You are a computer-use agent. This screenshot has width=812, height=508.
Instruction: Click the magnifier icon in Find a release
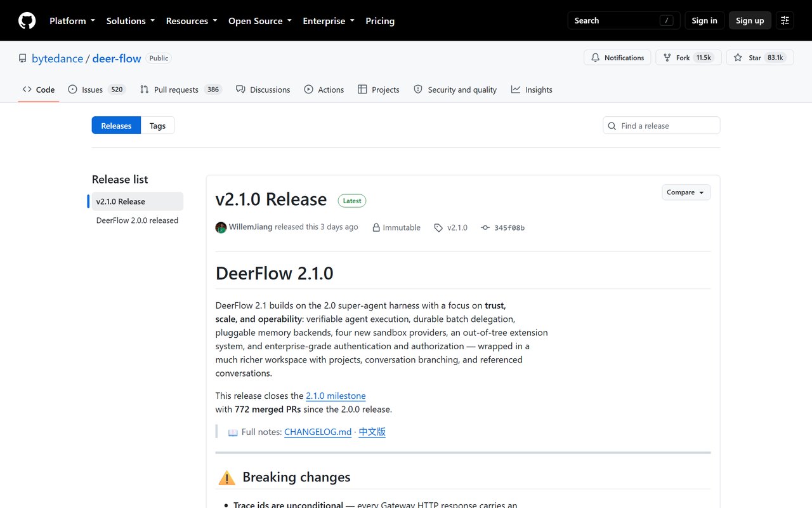(x=612, y=126)
